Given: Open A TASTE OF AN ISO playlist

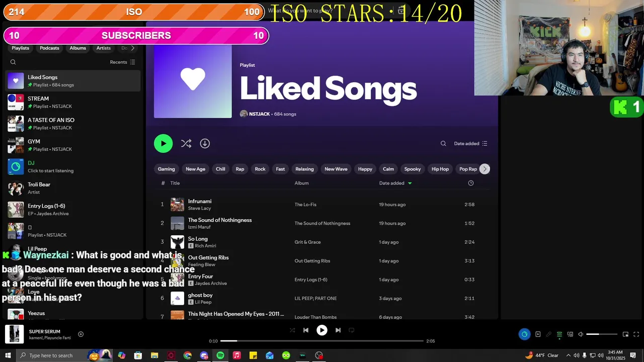Looking at the screenshot, I should coord(73,124).
